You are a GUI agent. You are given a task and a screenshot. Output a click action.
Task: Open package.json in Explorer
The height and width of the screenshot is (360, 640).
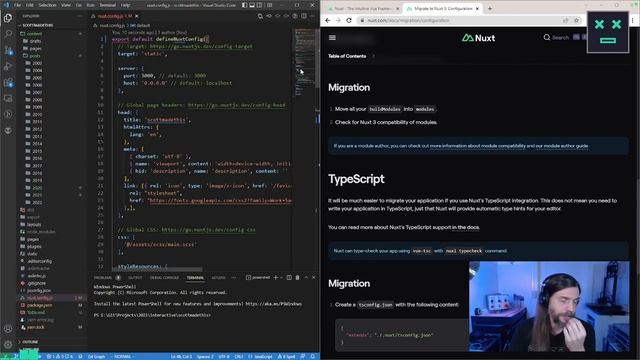pos(39,305)
